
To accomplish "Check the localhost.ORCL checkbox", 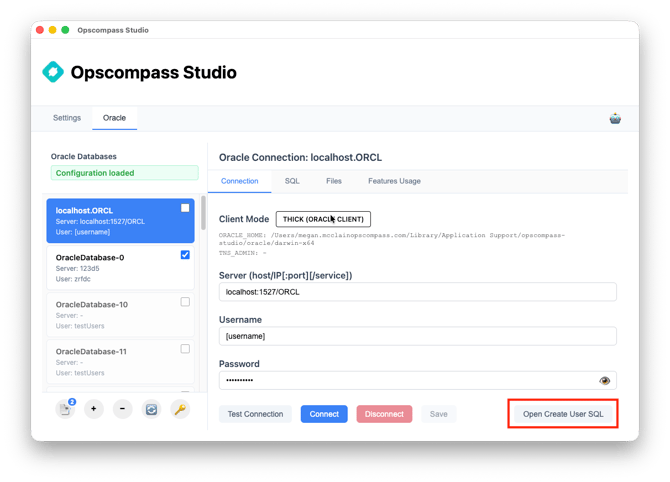I will 185,208.
